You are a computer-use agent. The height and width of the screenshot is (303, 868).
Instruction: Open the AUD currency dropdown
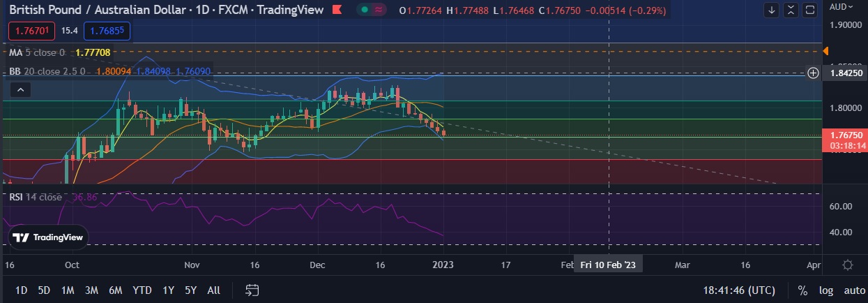pyautogui.click(x=842, y=7)
